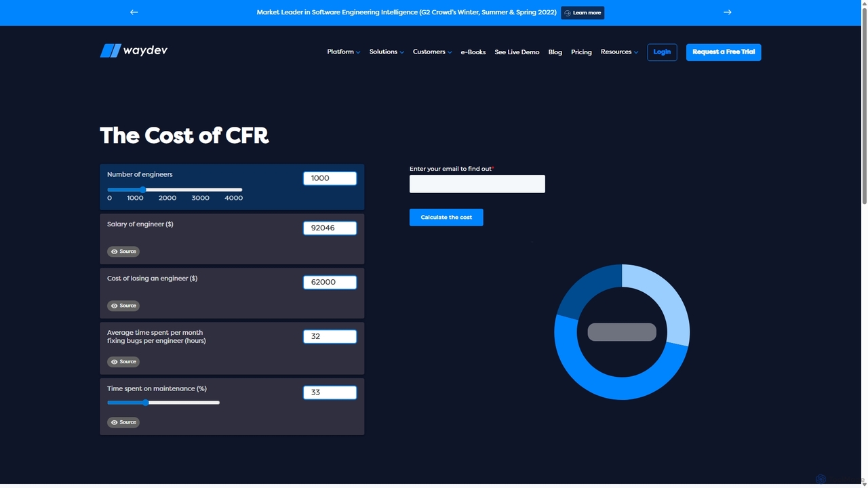Click the Login button
This screenshot has width=868, height=488.
click(662, 52)
